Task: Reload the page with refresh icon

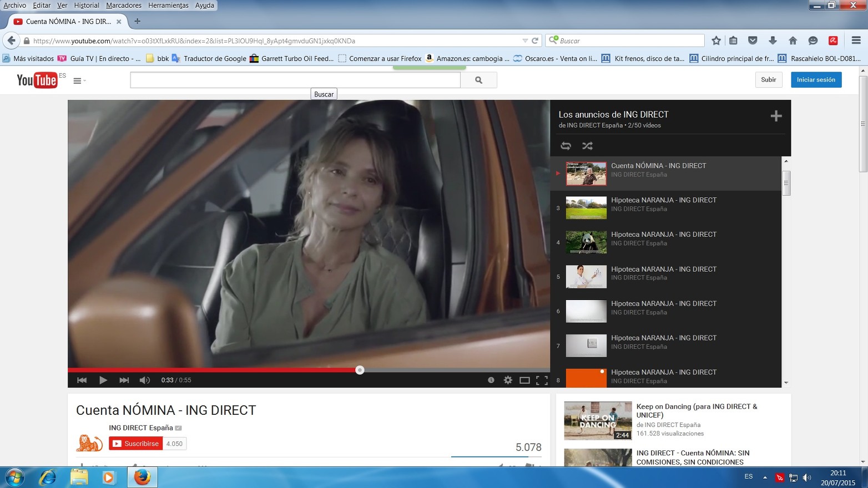Action: coord(535,40)
